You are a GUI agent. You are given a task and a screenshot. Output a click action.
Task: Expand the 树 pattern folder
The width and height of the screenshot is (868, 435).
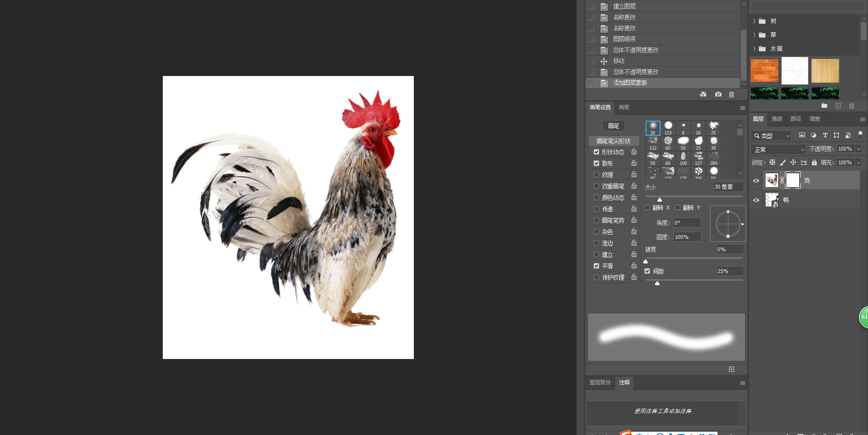[x=754, y=21]
